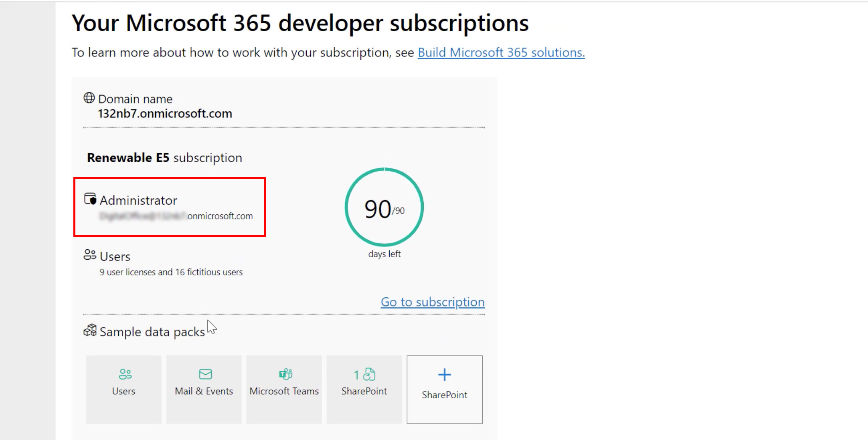This screenshot has height=440, width=868.
Task: Click the Renewable E5 subscription heading
Action: (x=164, y=158)
